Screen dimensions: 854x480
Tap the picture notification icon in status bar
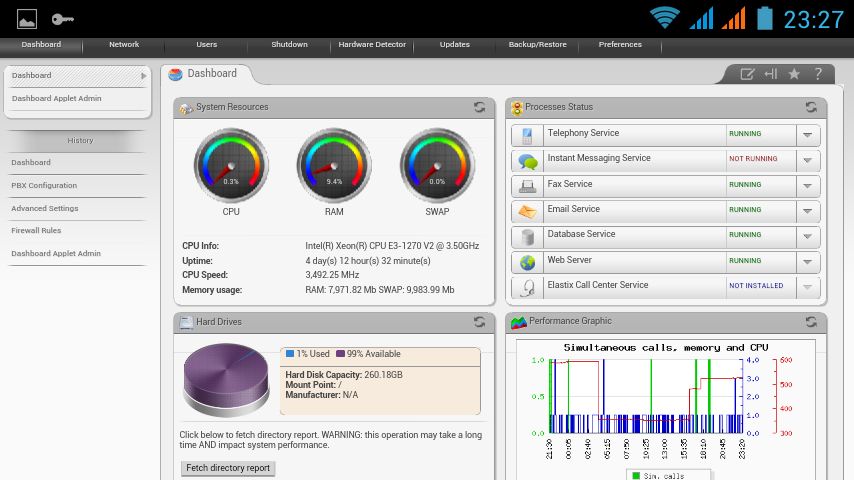pyautogui.click(x=27, y=20)
